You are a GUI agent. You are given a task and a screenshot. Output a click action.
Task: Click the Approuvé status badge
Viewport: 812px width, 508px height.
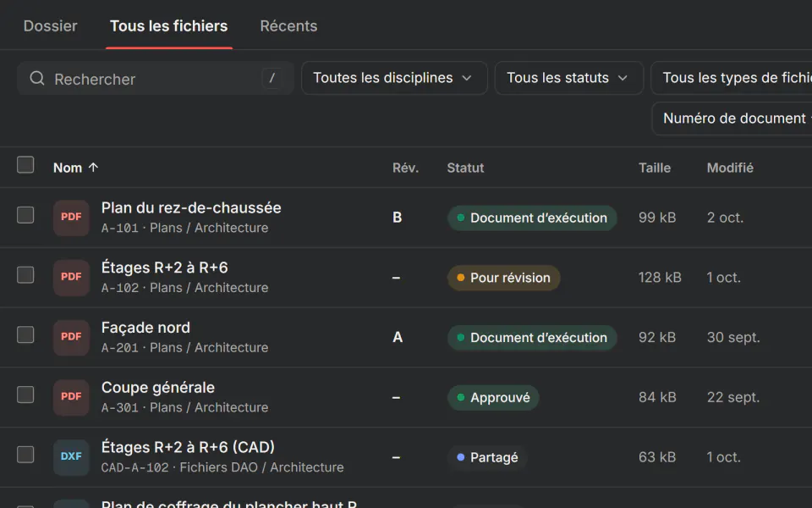click(x=493, y=398)
